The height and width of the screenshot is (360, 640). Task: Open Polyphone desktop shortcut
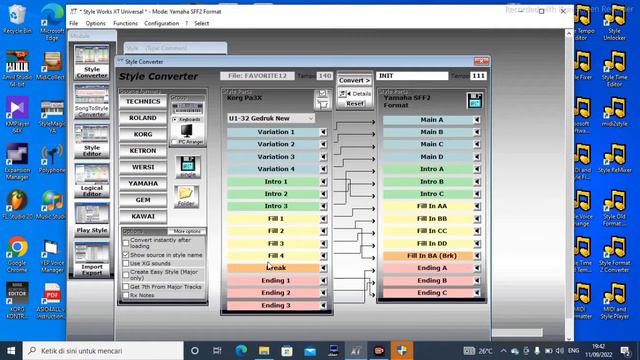(x=52, y=158)
